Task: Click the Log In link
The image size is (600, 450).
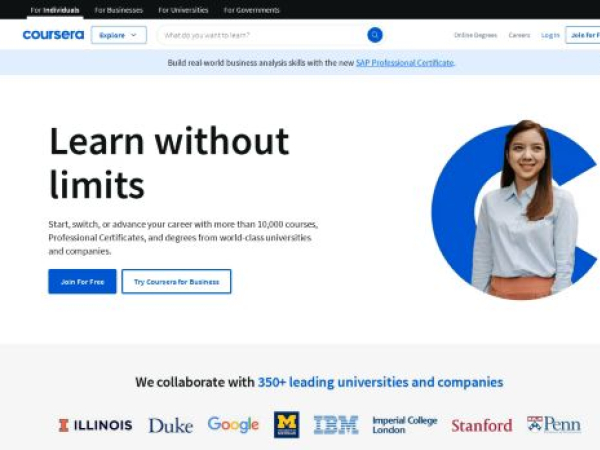Action: coord(550,35)
